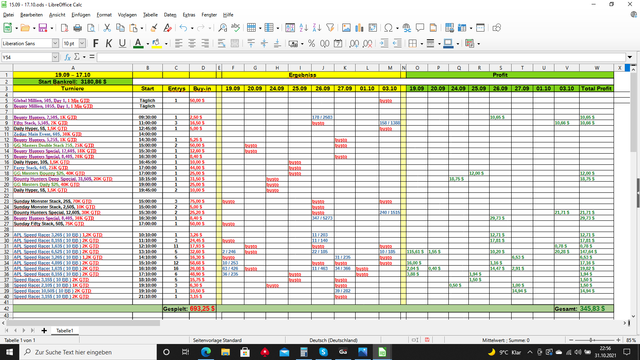
Task: Open the font name dropdown
Action: tap(55, 43)
